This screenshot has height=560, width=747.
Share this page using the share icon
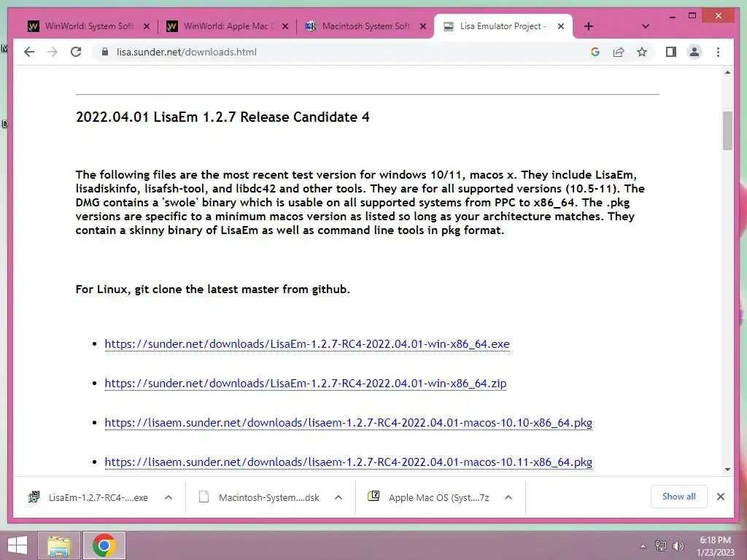pos(619,52)
